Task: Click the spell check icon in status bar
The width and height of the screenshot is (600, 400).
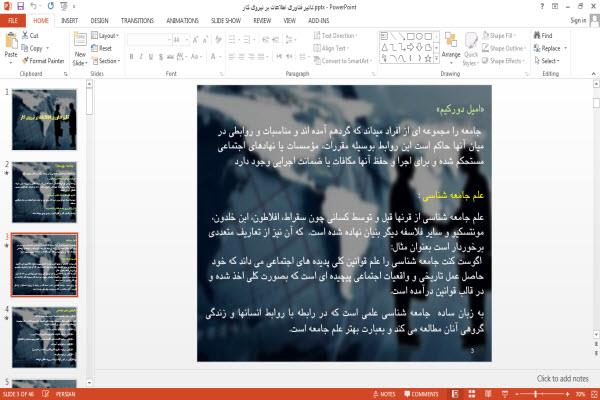Action: pos(46,394)
